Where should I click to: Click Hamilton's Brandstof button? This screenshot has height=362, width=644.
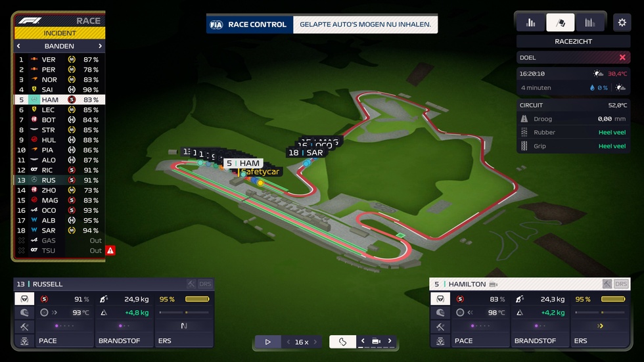coord(540,341)
